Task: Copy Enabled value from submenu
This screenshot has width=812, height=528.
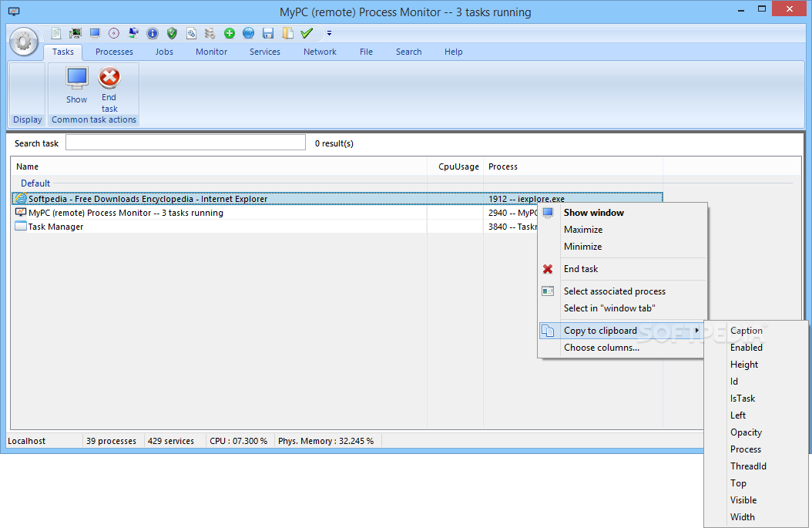Action: point(756,348)
